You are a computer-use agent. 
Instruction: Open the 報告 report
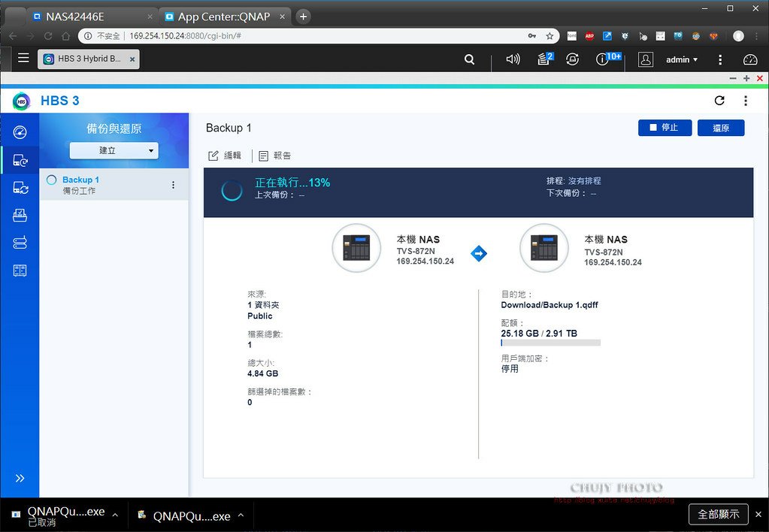pyautogui.click(x=274, y=156)
